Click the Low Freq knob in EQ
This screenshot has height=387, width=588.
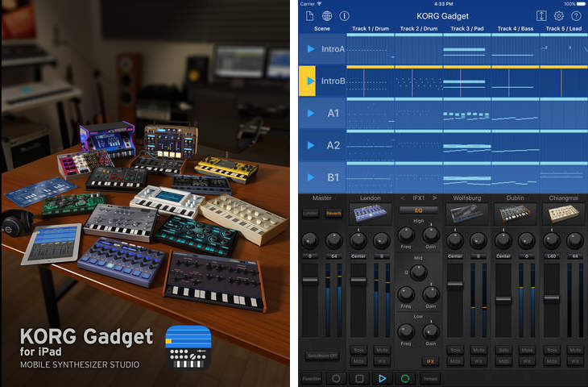pyautogui.click(x=406, y=331)
